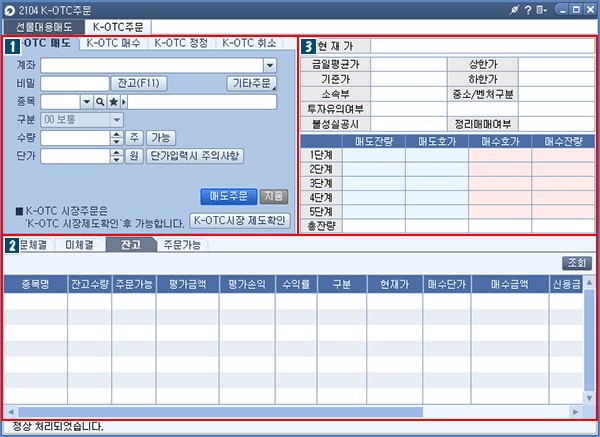Click the 지움 clear button
600x437 pixels.
click(x=274, y=197)
